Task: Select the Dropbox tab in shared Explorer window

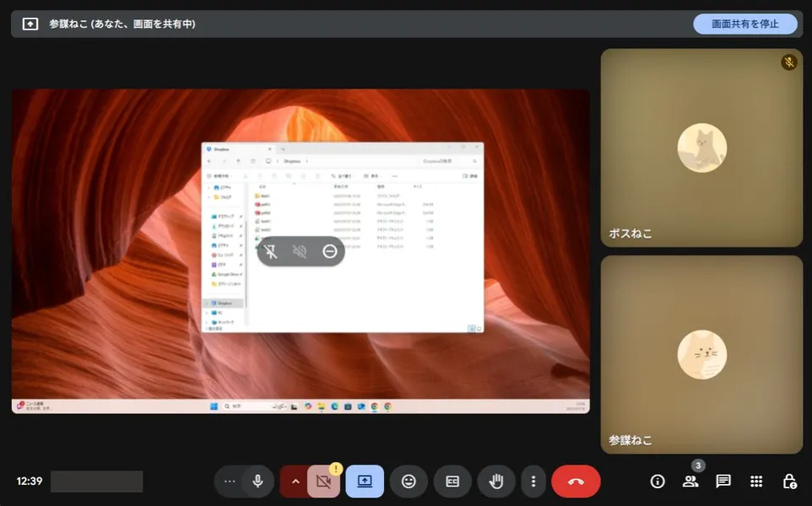Action: point(238,149)
